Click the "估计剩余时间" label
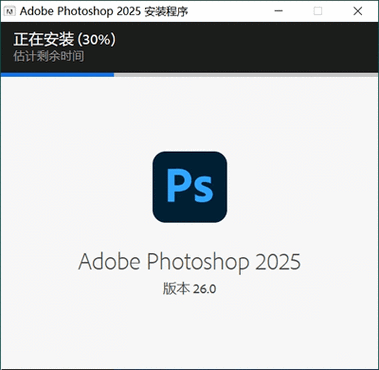 click(x=49, y=56)
